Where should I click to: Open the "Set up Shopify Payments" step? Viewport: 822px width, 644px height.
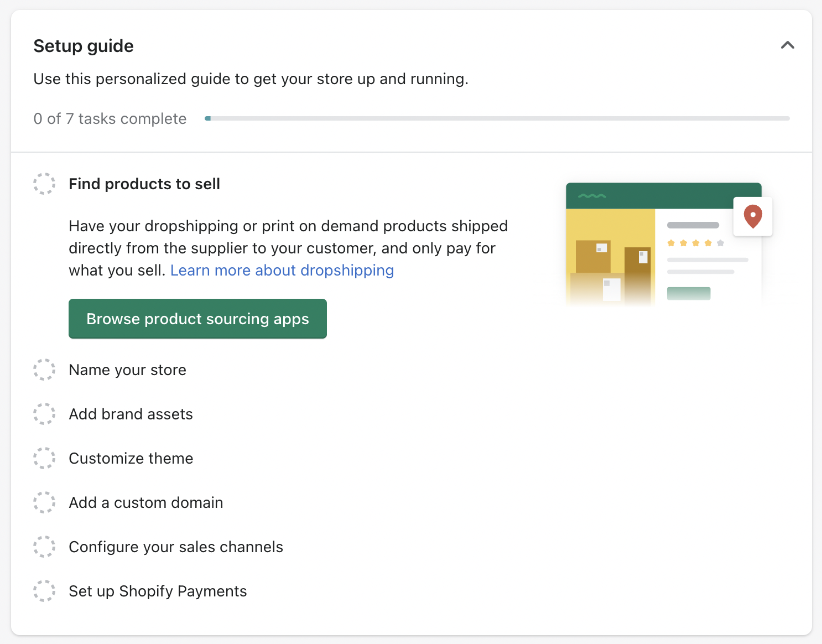pyautogui.click(x=158, y=591)
